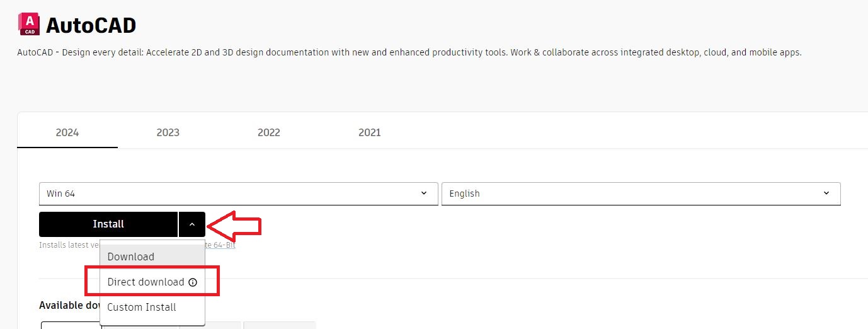Open the English language dropdown
Viewport: 868px width, 329px height.
click(x=641, y=193)
